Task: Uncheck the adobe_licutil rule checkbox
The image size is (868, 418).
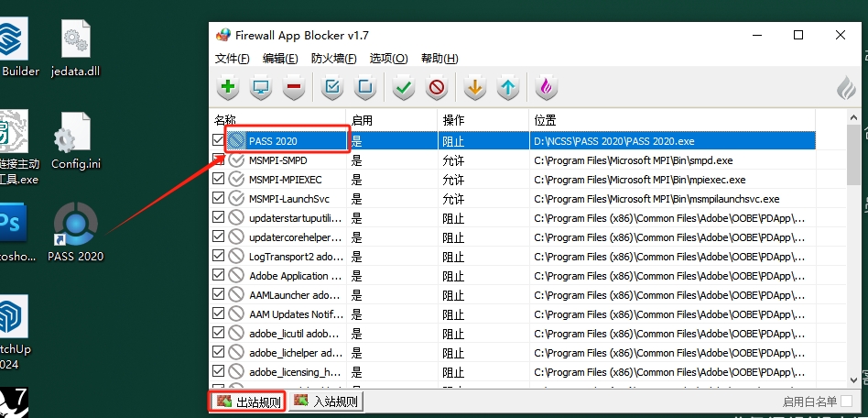Action: (219, 333)
